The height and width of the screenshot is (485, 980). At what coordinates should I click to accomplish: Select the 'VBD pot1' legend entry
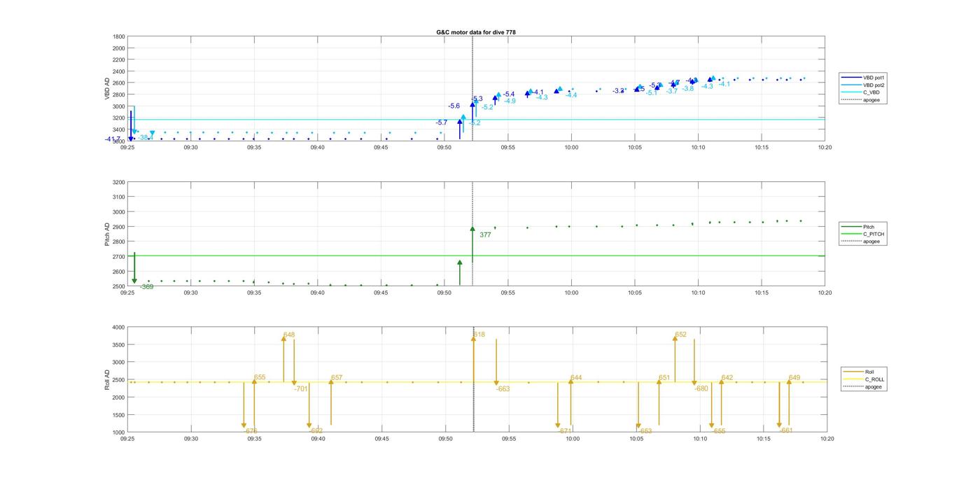(875, 78)
